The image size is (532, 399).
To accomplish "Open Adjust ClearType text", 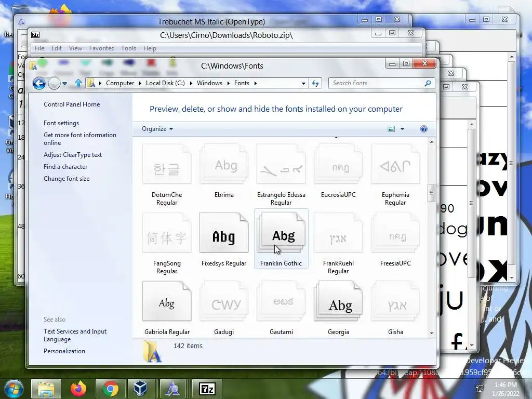I will [x=73, y=155].
